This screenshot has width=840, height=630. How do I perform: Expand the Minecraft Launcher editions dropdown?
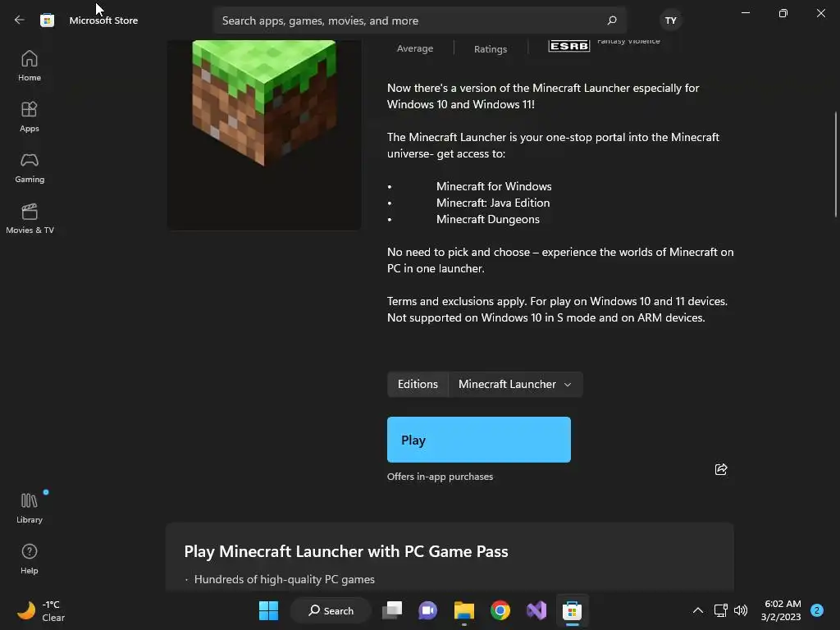point(515,384)
